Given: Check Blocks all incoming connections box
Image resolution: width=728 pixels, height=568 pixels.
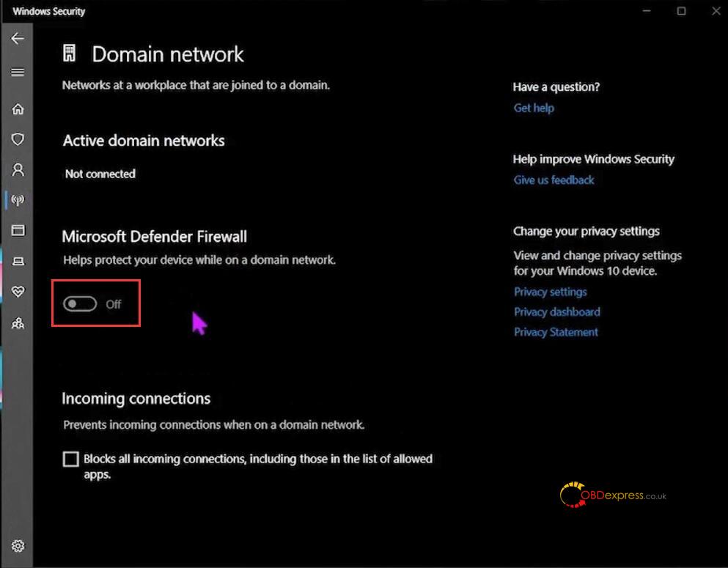Looking at the screenshot, I should tap(70, 459).
